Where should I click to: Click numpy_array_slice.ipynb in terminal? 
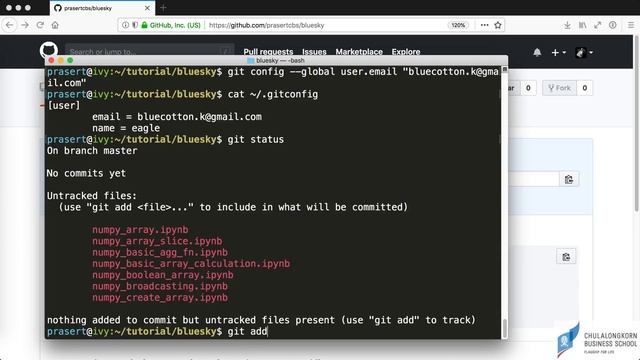pyautogui.click(x=157, y=241)
